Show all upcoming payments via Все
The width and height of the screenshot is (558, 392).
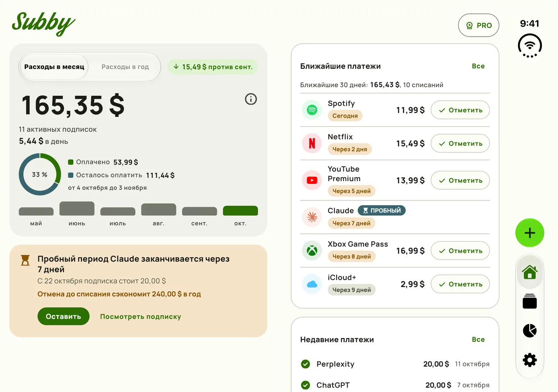[478, 66]
